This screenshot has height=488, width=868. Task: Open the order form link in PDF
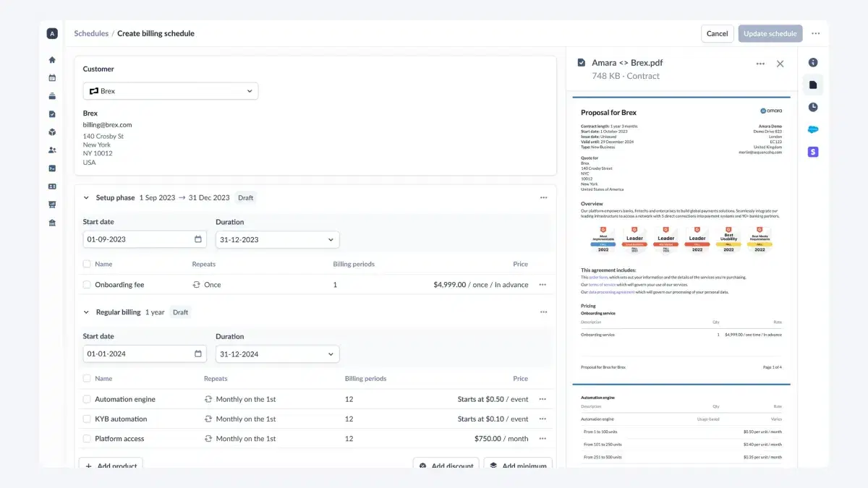tap(599, 277)
